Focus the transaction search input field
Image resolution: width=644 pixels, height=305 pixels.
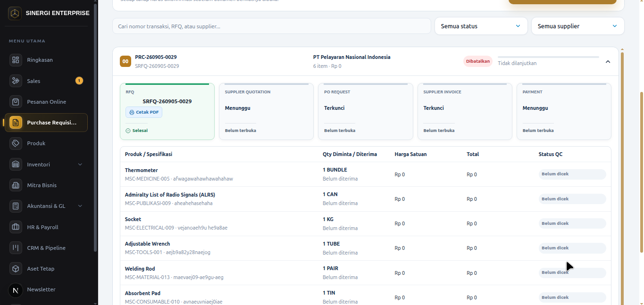tap(272, 26)
